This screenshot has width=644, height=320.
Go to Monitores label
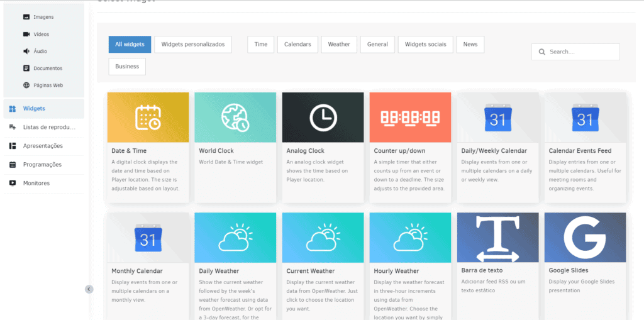36,183
